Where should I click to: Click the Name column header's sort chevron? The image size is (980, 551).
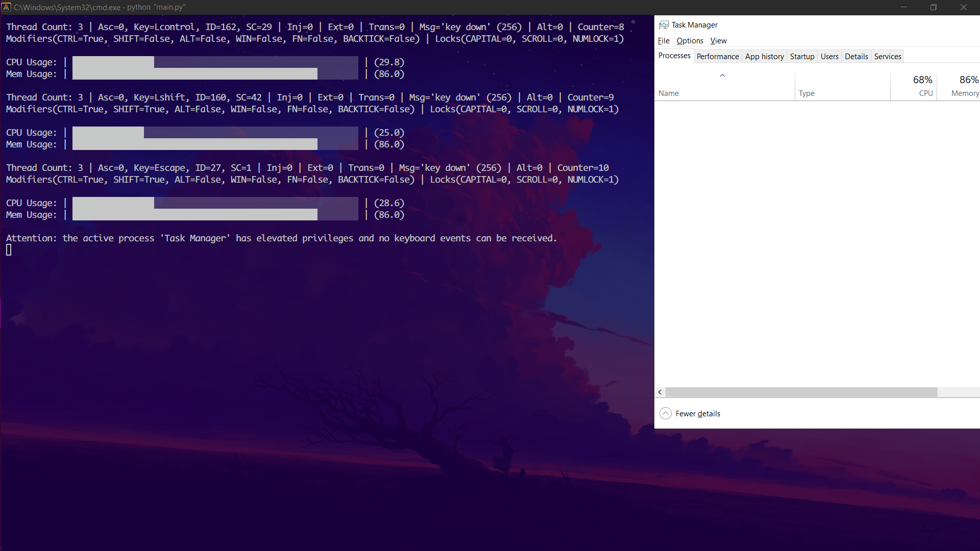[722, 76]
